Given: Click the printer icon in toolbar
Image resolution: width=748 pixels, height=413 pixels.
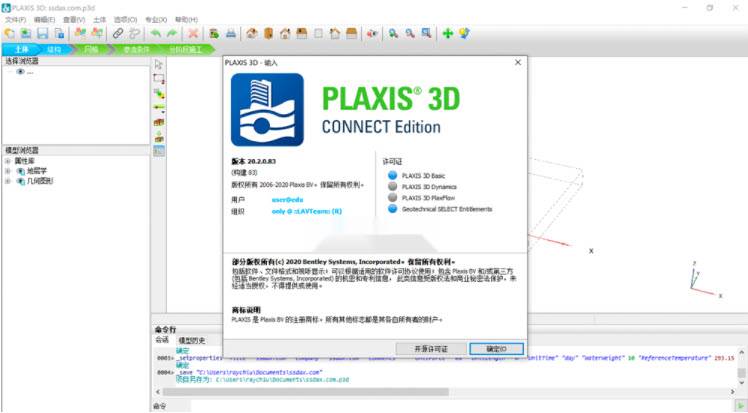Looking at the screenshot, I should tap(231, 33).
